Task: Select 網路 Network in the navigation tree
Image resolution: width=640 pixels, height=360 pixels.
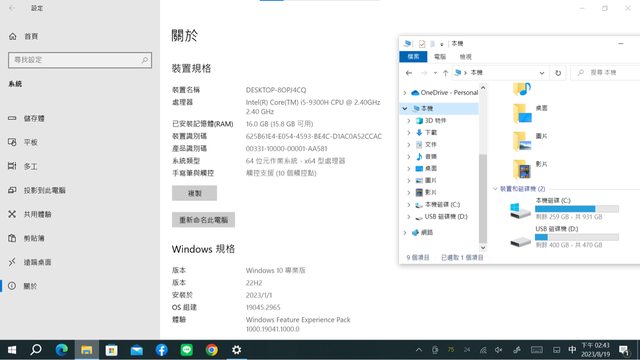Action: 422,232
